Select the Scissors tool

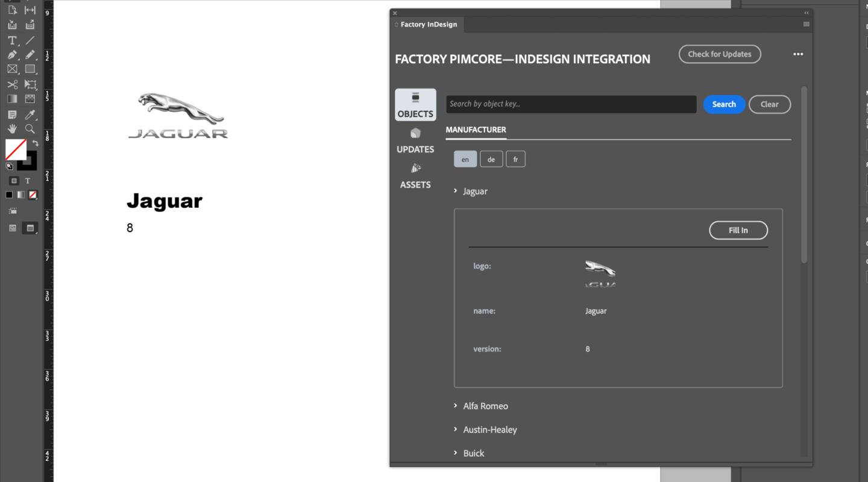point(12,84)
